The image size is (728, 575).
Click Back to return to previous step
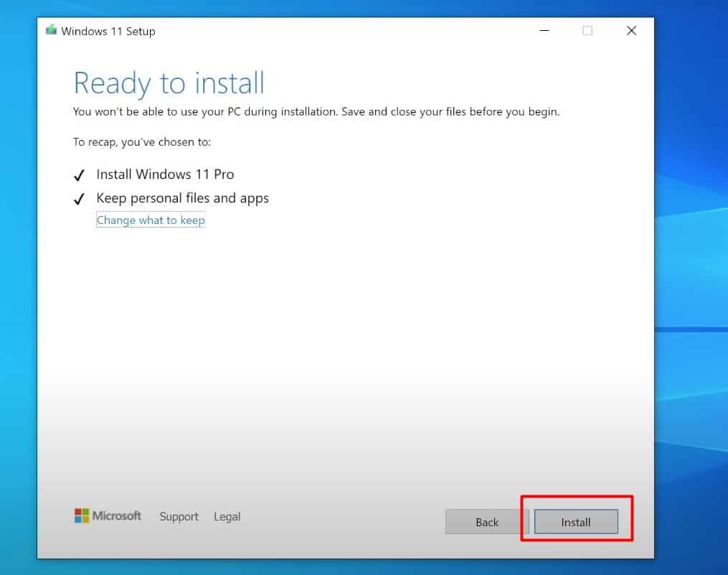click(486, 522)
